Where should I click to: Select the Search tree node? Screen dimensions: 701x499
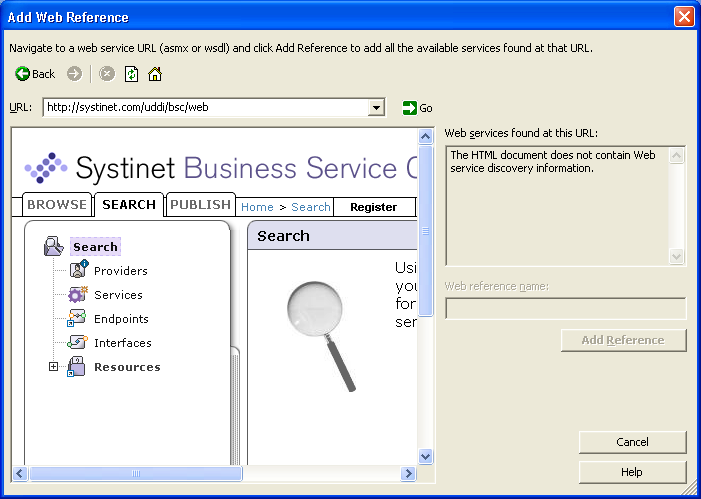[95, 247]
